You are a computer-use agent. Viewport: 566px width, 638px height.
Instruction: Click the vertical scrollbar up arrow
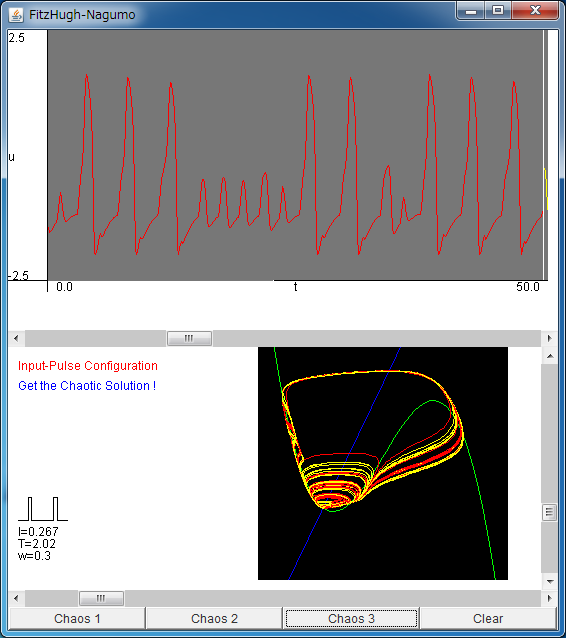tap(550, 356)
